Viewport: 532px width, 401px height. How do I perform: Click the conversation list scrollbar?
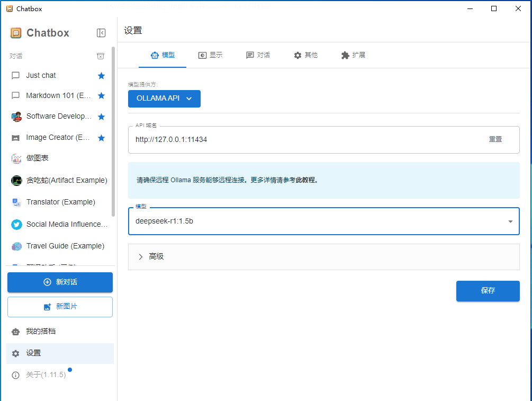(113, 132)
